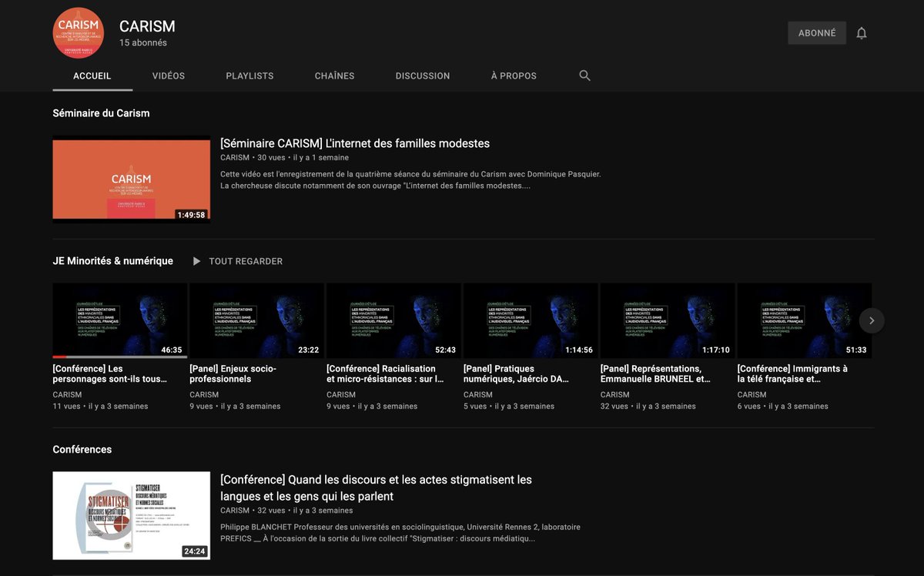This screenshot has height=576, width=924.
Task: Play the Stigmatiser conference thumbnail
Action: point(132,515)
